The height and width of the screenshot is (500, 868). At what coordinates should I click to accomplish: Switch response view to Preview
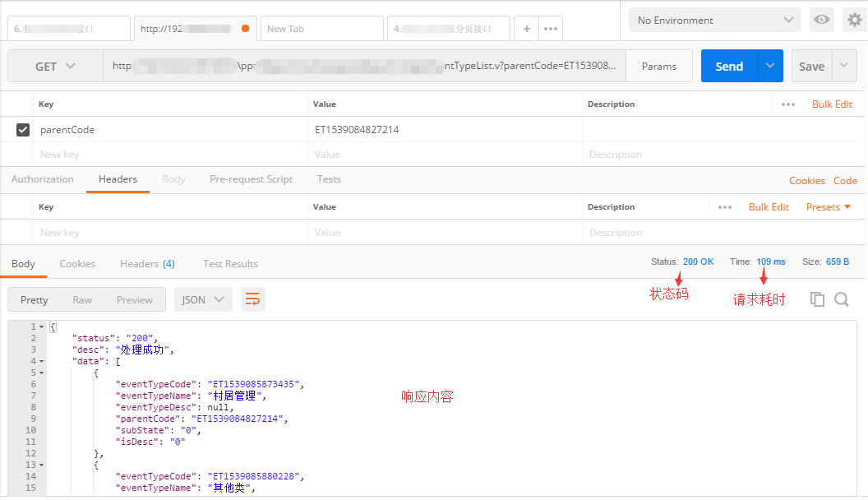click(x=135, y=299)
